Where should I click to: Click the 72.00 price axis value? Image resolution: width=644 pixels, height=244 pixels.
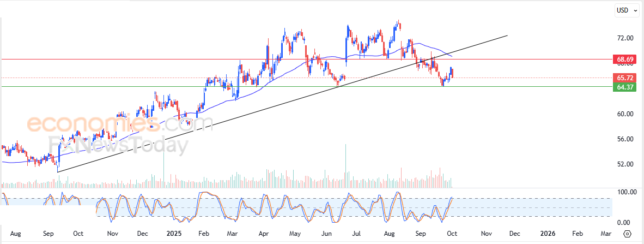click(624, 38)
